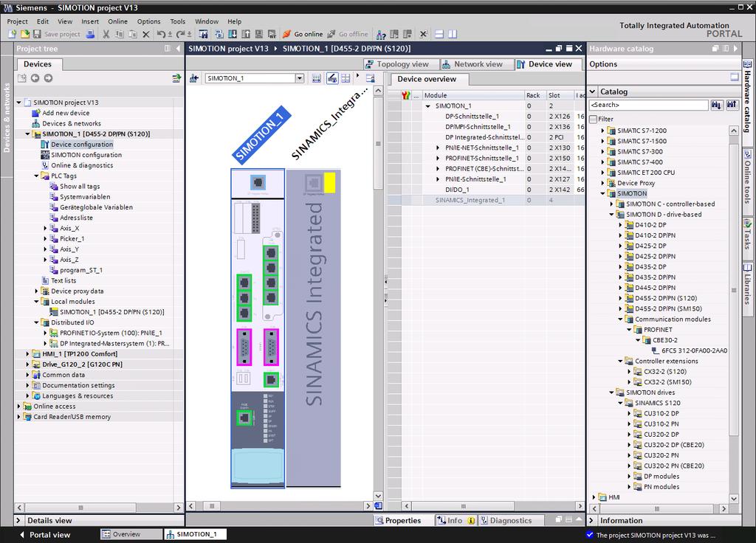Open the Tools menu
This screenshot has width=756, height=543.
tap(177, 21)
